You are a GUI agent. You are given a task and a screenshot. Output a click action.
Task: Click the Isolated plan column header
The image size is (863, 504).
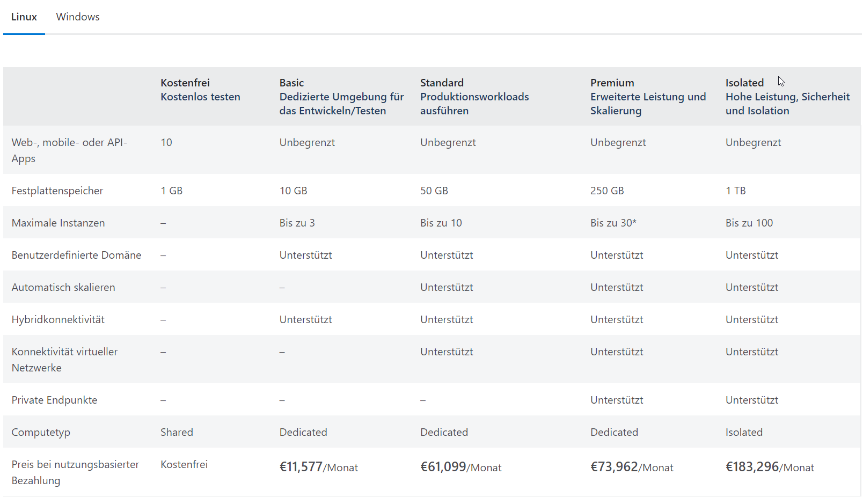744,83
